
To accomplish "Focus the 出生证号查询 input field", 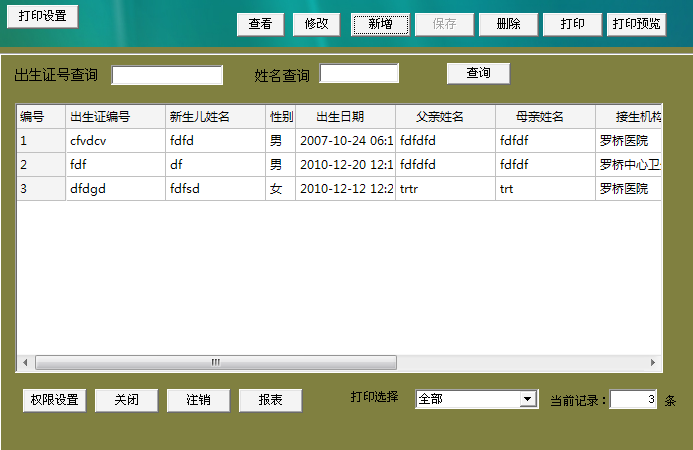I will point(167,75).
